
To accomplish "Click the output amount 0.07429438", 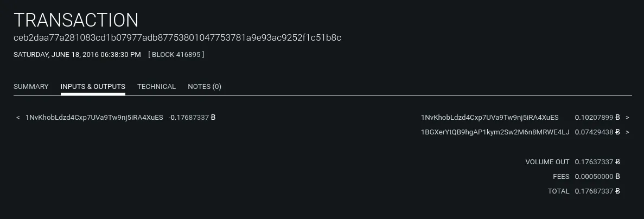I will coord(594,132).
